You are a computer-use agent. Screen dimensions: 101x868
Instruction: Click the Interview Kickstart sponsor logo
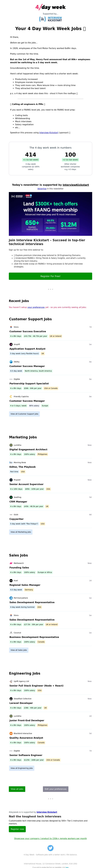click(x=50, y=19)
